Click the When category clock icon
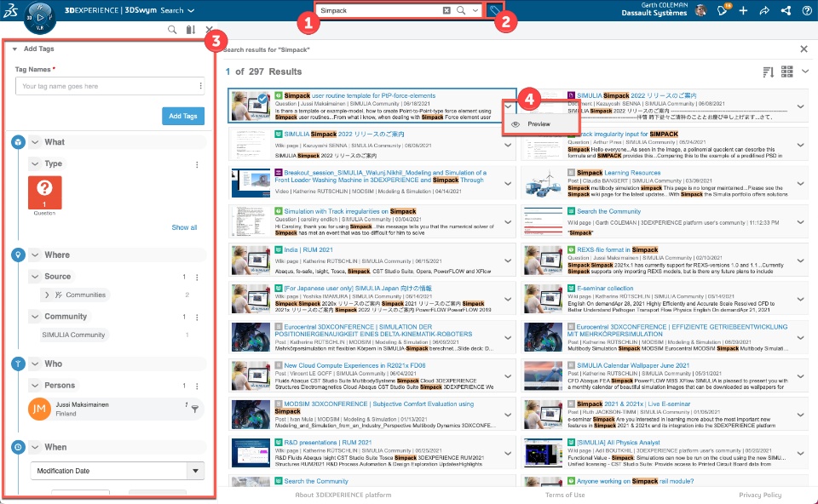Screen dimensions: 818x504 [x=18, y=447]
